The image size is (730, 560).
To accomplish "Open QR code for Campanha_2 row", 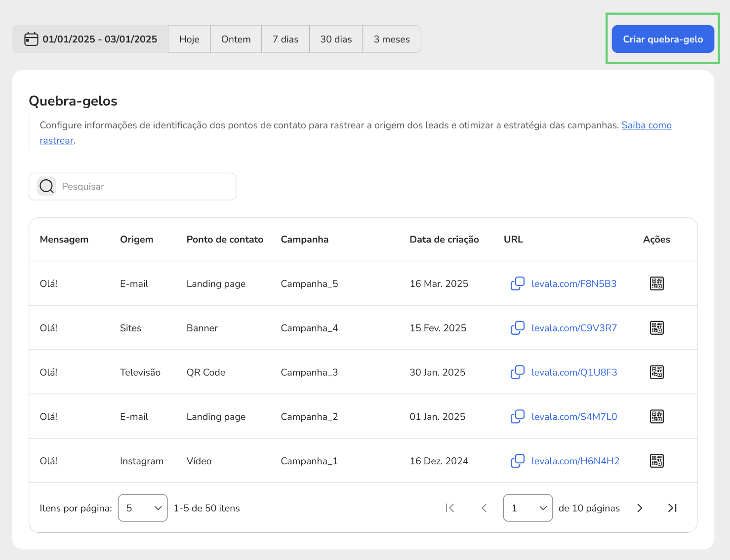I will 656,417.
